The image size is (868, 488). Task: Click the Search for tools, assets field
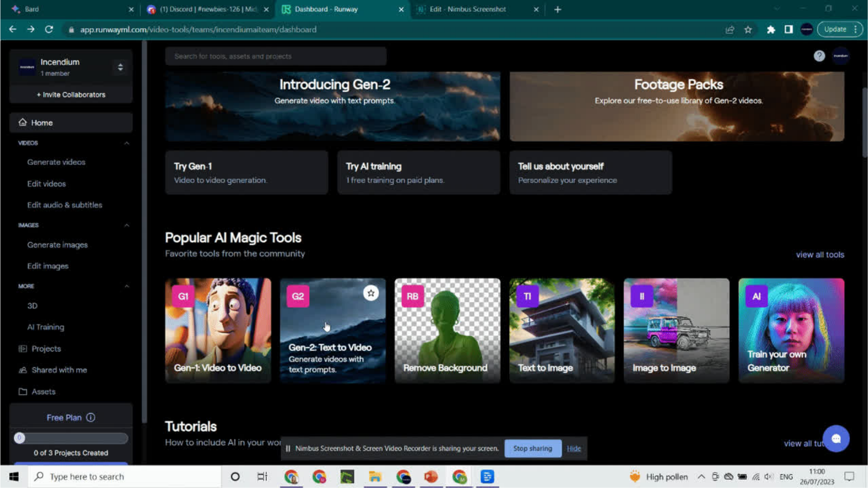pyautogui.click(x=275, y=56)
